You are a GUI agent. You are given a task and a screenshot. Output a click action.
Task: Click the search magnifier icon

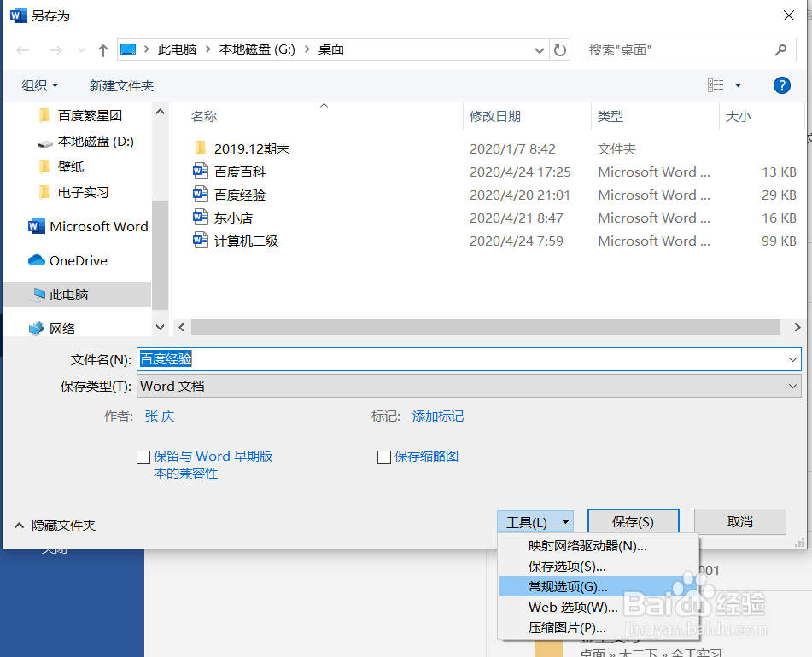(x=780, y=49)
